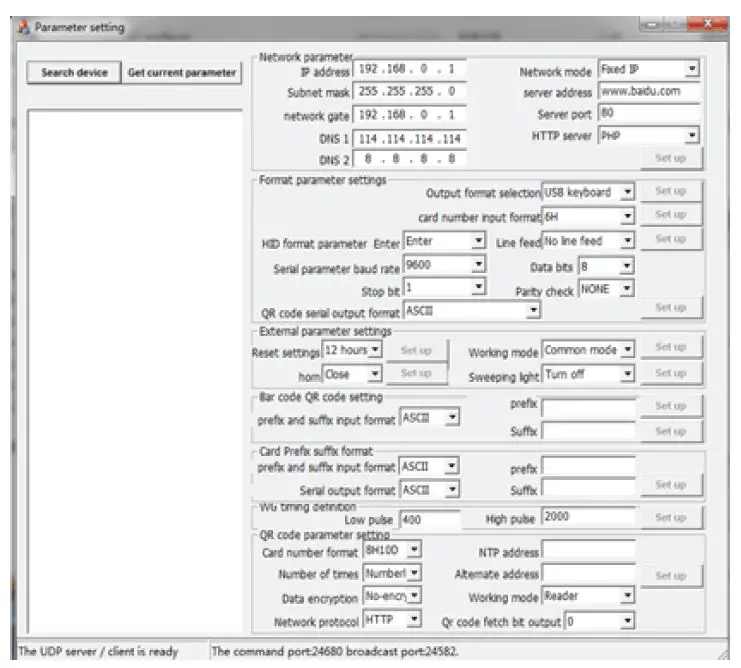Screen dimensions: 741x668
Task: Click Set up beside High pulse
Action: 671,518
